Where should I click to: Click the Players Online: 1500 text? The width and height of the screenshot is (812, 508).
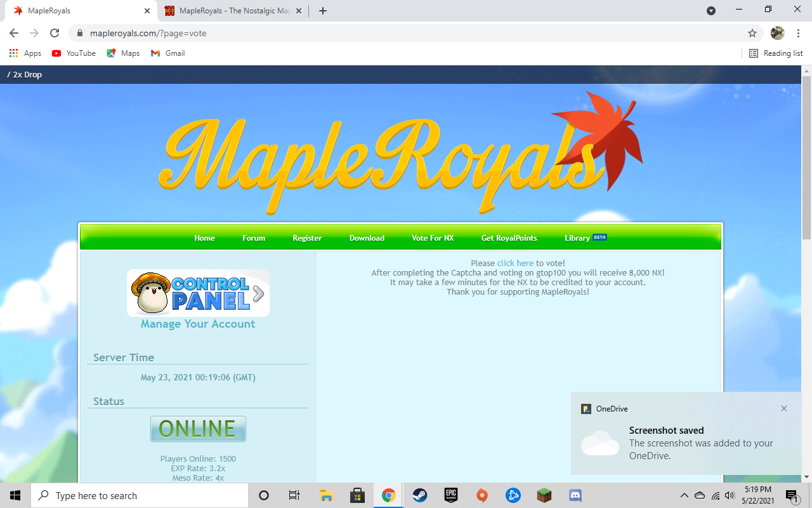[198, 458]
